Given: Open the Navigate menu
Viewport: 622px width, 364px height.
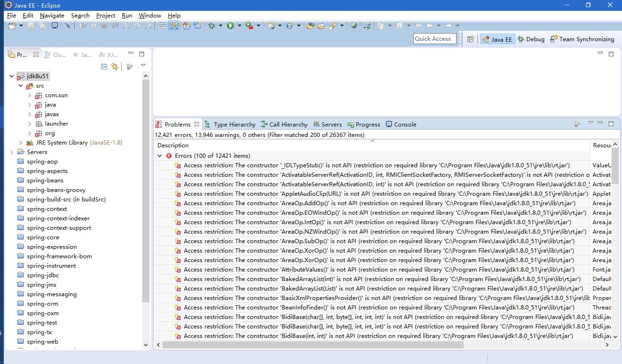Looking at the screenshot, I should pyautogui.click(x=52, y=15).
